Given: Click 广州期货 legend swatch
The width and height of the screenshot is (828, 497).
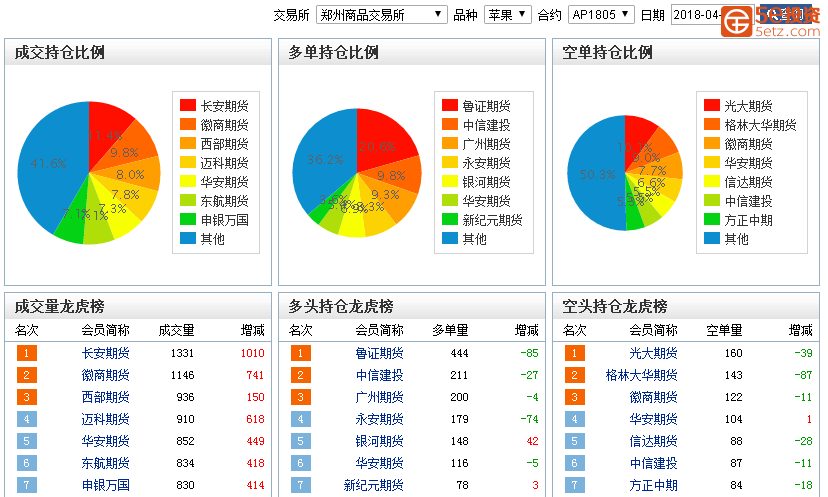Looking at the screenshot, I should click(x=450, y=144).
